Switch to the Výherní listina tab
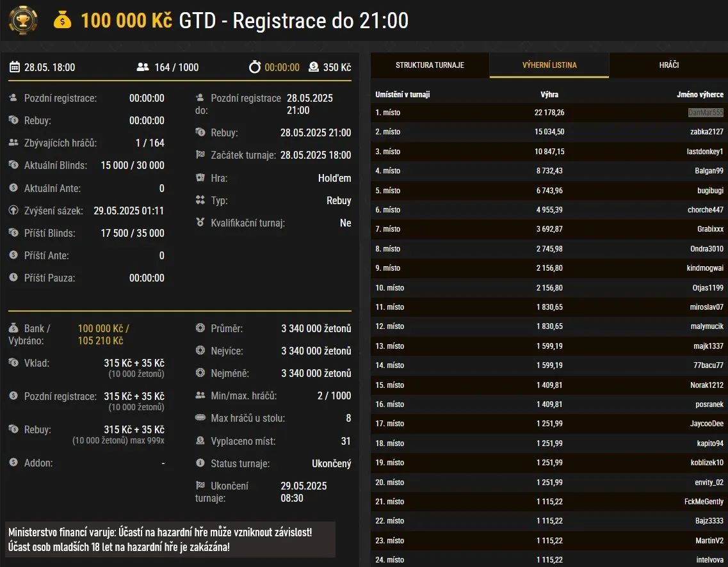The image size is (728, 567). 549,65
